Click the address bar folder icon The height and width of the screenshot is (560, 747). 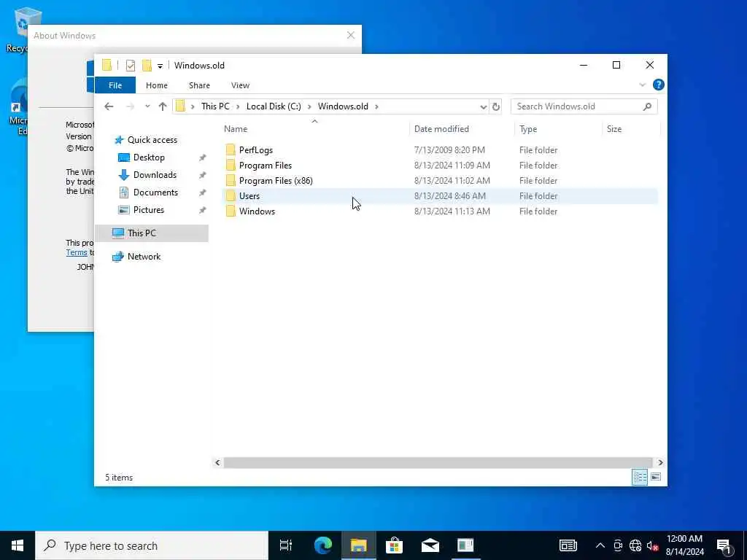pyautogui.click(x=180, y=106)
